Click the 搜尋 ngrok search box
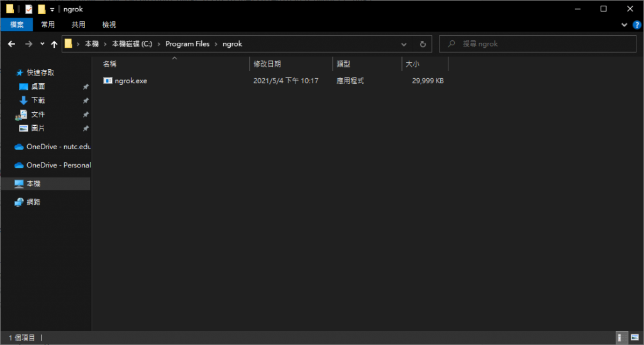 click(538, 44)
